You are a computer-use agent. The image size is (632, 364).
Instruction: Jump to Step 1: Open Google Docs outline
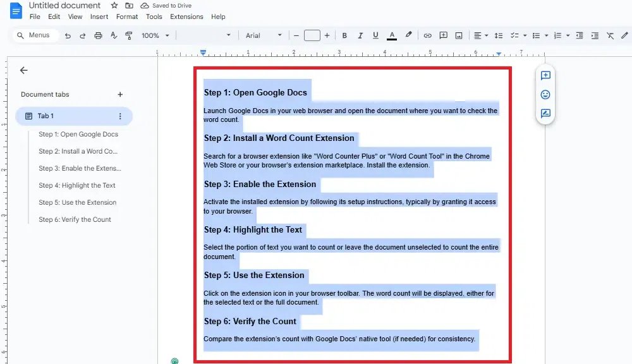78,134
